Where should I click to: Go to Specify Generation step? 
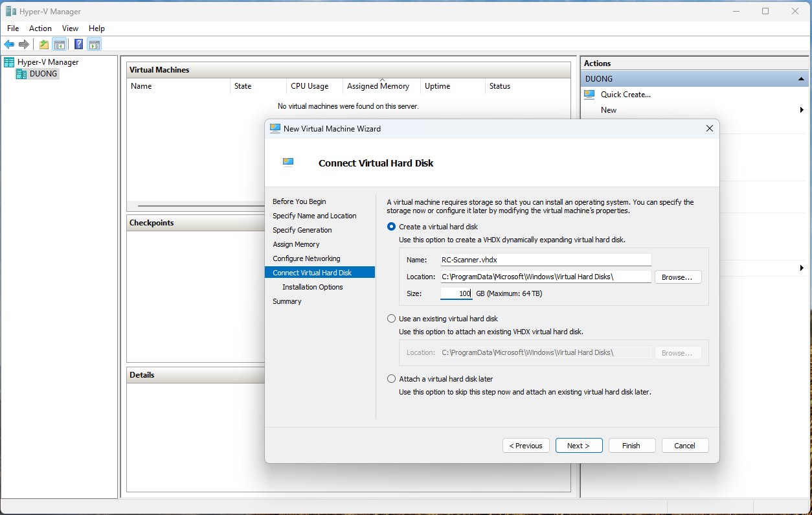(302, 230)
